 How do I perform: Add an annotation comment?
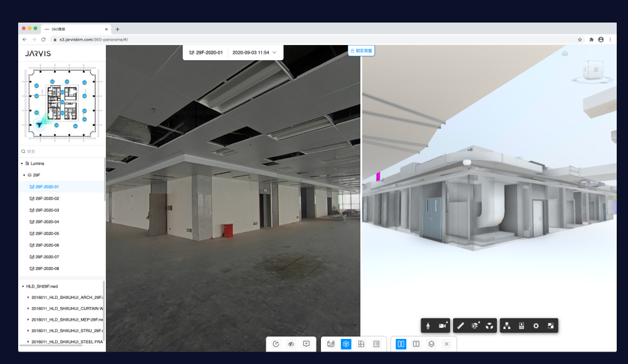click(x=306, y=344)
